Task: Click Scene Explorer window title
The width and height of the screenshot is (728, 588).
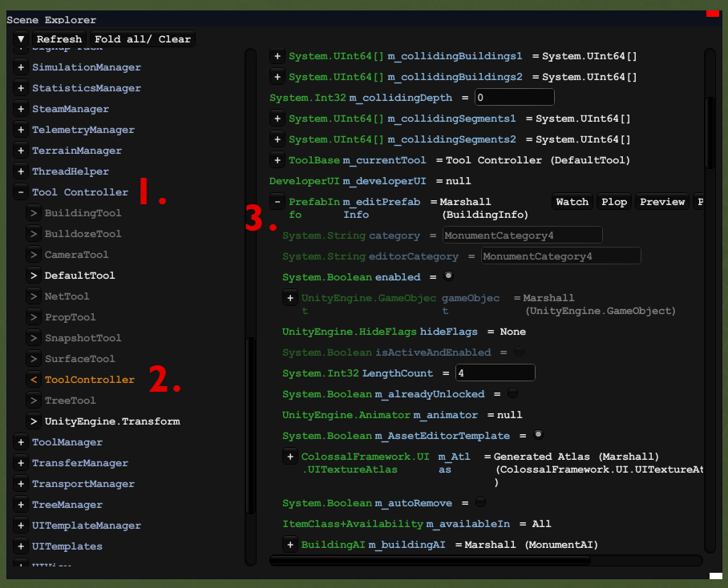Action: (x=51, y=20)
